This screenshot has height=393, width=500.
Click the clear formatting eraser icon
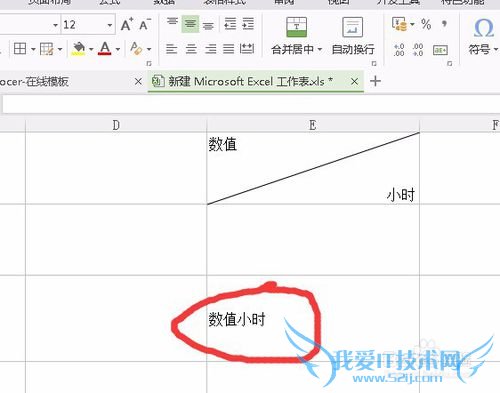[x=136, y=49]
